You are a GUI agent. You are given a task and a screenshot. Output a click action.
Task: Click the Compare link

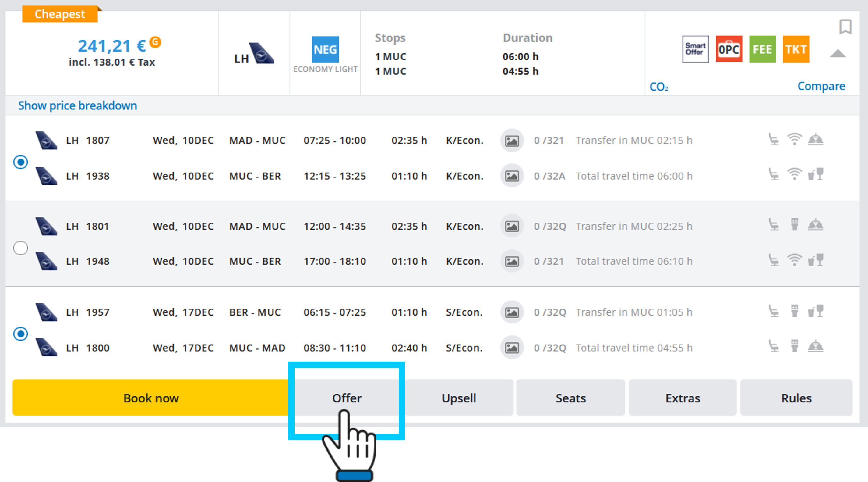[821, 86]
